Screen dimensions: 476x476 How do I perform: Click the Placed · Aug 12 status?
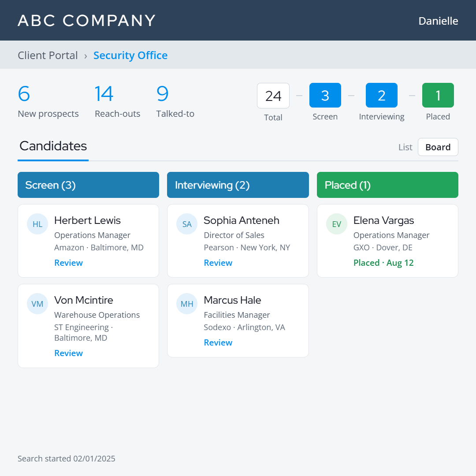(x=384, y=263)
